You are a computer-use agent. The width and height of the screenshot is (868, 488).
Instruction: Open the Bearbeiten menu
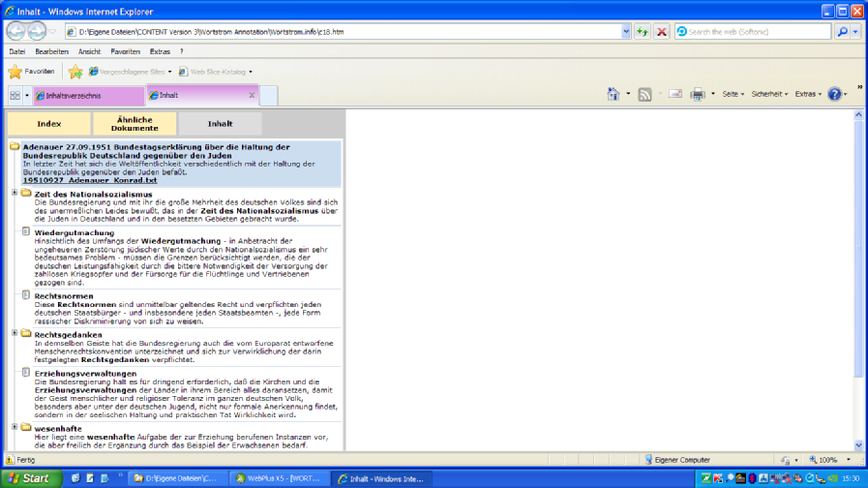[x=51, y=51]
